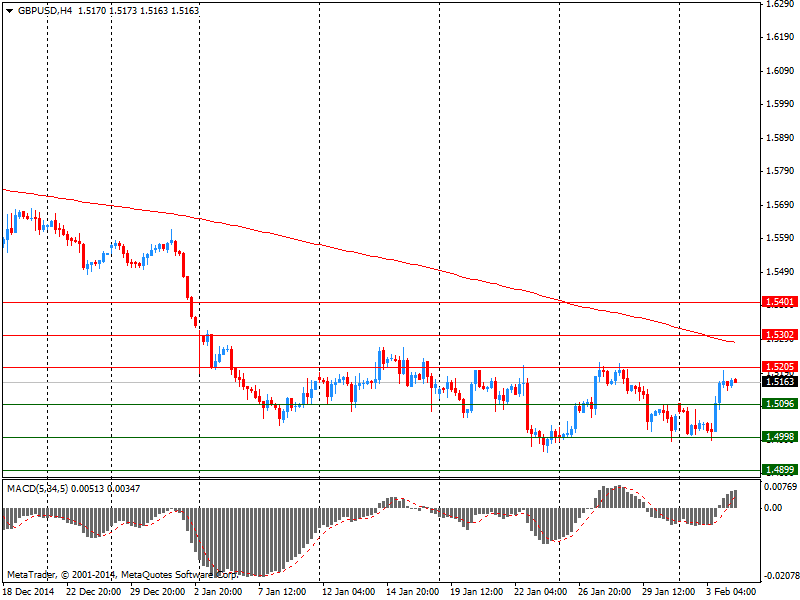
Task: Click the 12 Jan 04:00 time label
Action: (x=349, y=592)
